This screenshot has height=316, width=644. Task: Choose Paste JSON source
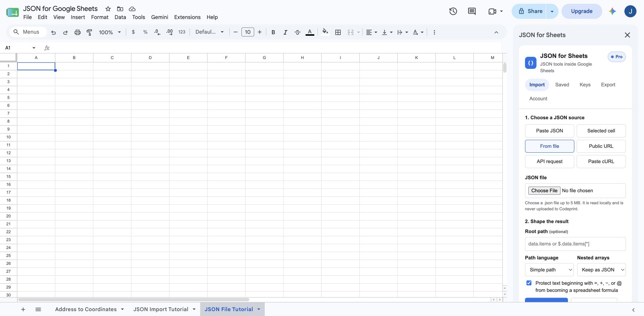[549, 131]
